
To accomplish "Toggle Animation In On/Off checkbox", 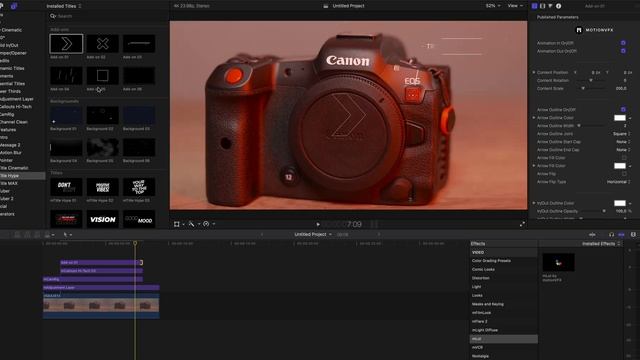I will coord(623,43).
